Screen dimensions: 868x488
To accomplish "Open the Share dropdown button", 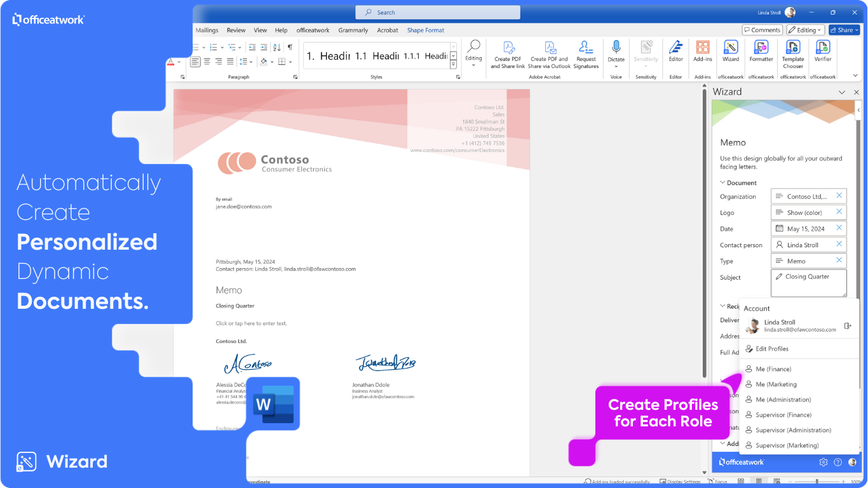I will [x=844, y=30].
